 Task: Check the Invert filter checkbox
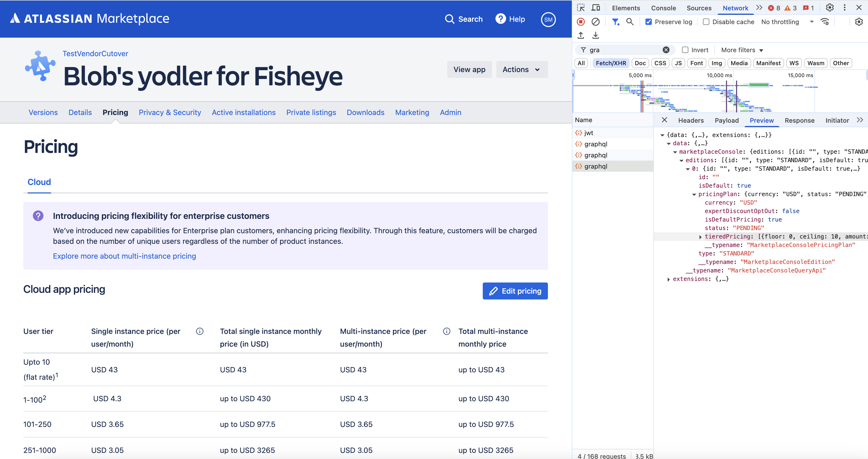click(685, 50)
